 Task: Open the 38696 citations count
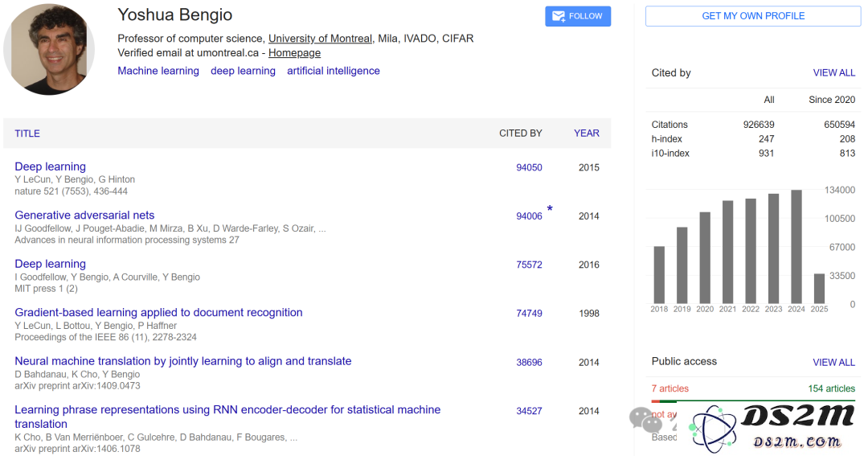tap(529, 363)
